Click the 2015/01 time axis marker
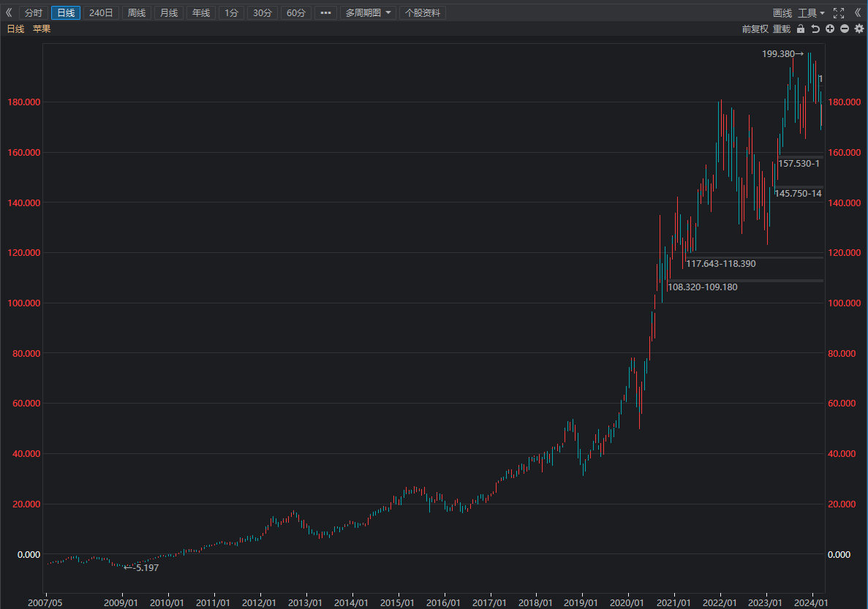Viewport: 868px width, 609px height. (397, 603)
